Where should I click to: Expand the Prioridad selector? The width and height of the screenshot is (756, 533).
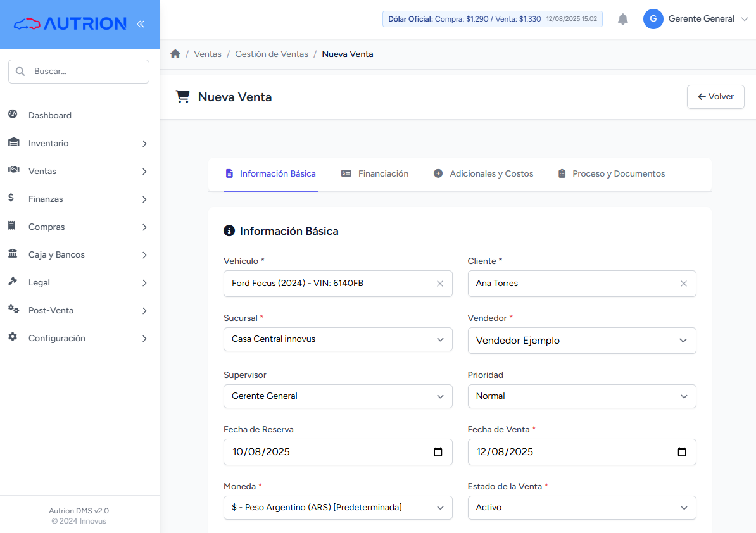point(684,396)
